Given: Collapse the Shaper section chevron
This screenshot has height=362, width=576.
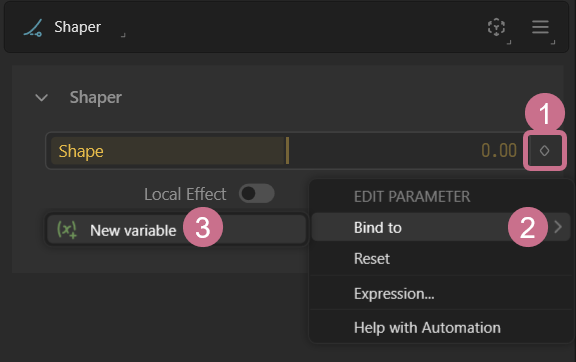Looking at the screenshot, I should (x=41, y=97).
